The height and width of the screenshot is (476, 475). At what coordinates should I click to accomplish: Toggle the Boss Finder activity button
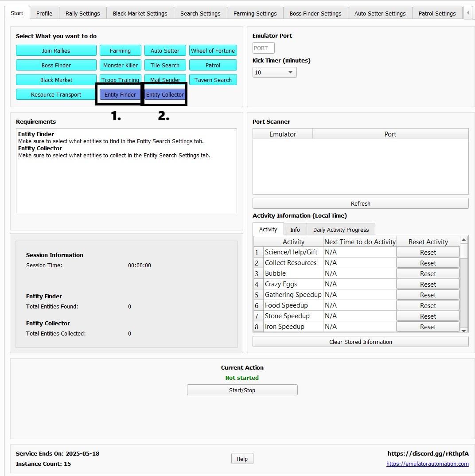click(56, 65)
